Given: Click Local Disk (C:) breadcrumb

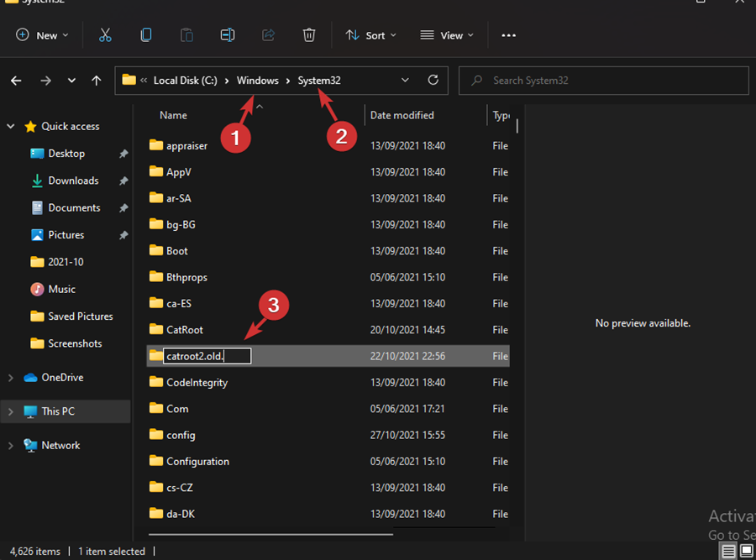Looking at the screenshot, I should [185, 81].
